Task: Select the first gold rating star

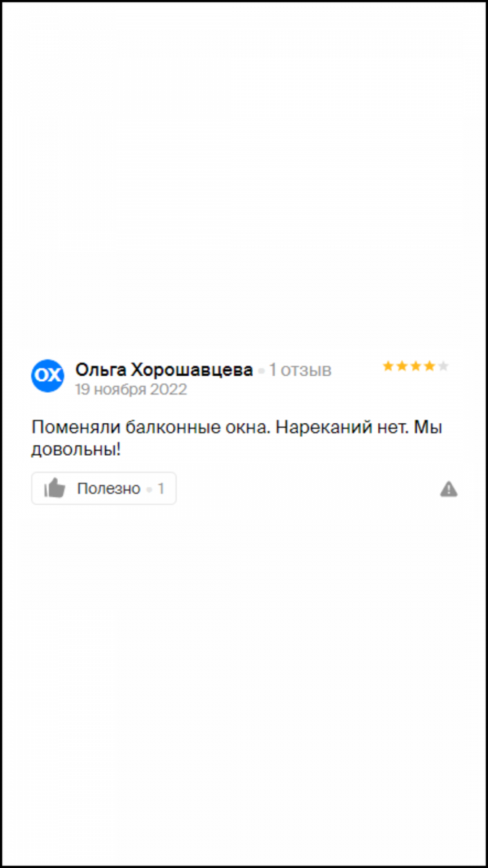Action: [x=388, y=366]
